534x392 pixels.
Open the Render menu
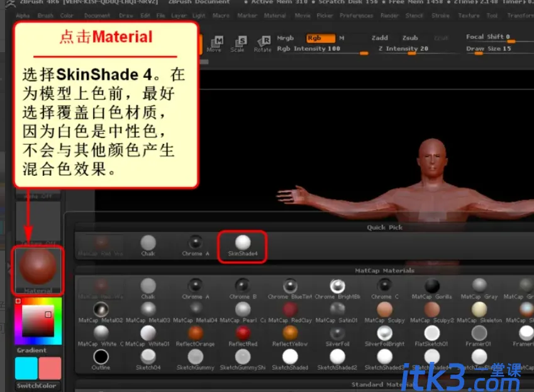(x=389, y=16)
